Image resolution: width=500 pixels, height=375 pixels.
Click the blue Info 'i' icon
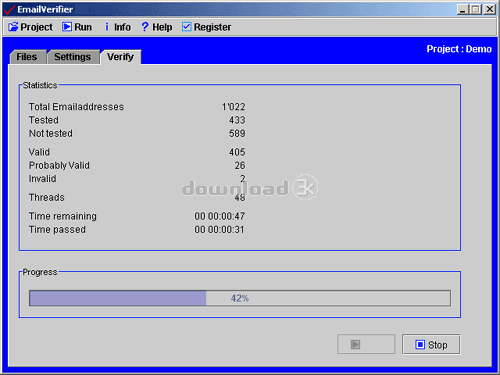pos(107,27)
